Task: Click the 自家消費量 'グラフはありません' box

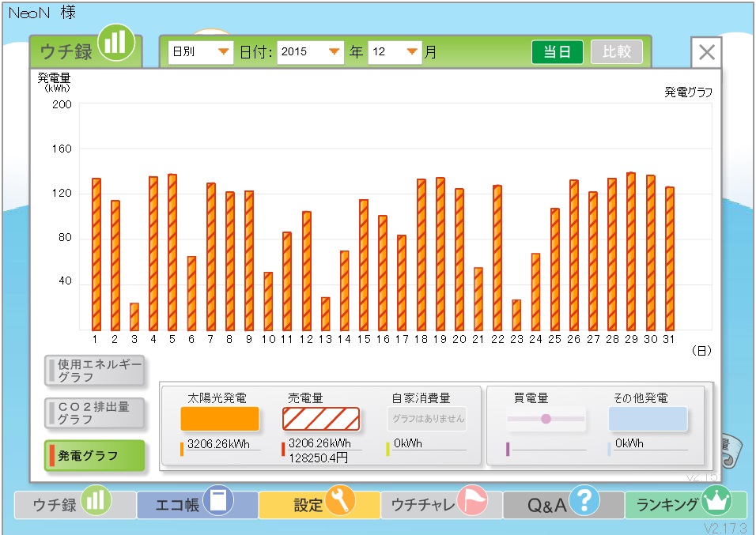Action: point(427,419)
